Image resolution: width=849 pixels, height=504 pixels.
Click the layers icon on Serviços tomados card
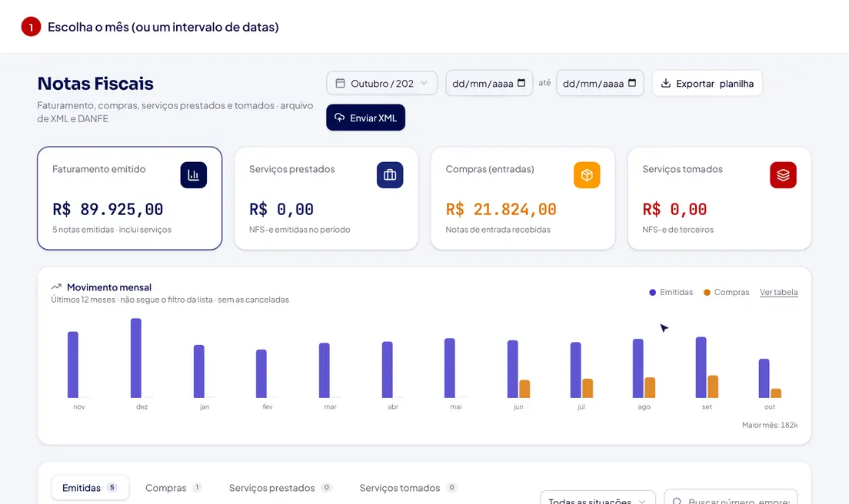coord(783,175)
